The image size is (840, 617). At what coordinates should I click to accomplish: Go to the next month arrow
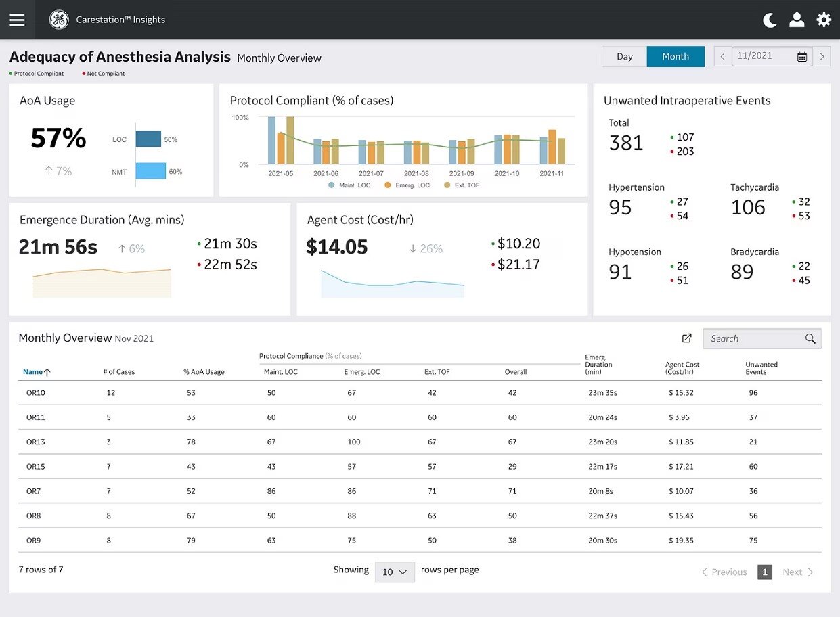pyautogui.click(x=822, y=57)
